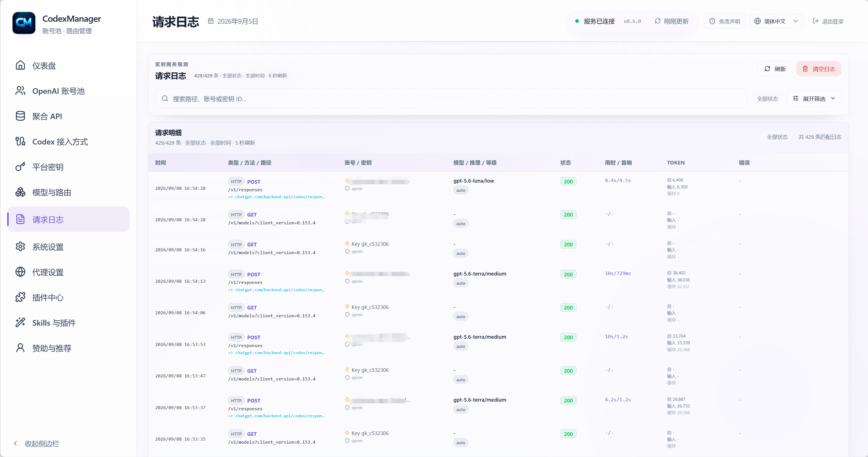Open 模型与路由 cubes icon
Image resolution: width=868 pixels, height=457 pixels.
click(20, 192)
